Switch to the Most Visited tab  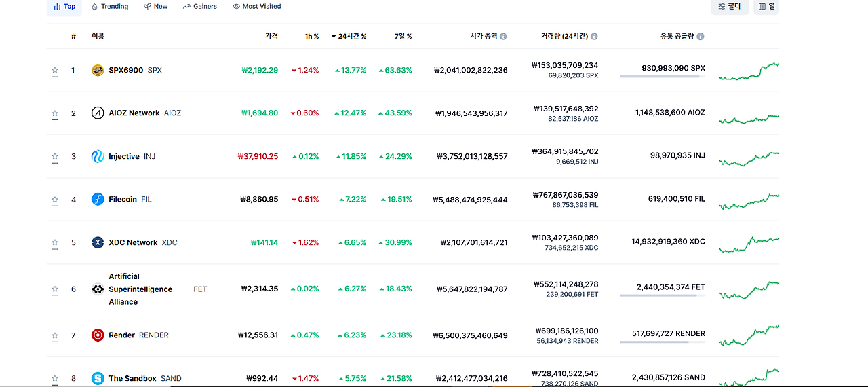[x=257, y=7]
